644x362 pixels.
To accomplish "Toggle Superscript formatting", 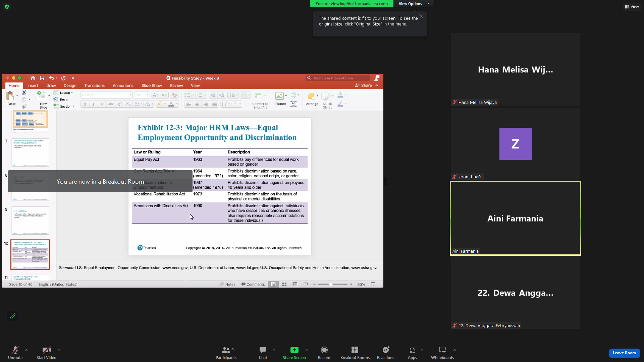I will 120,104.
